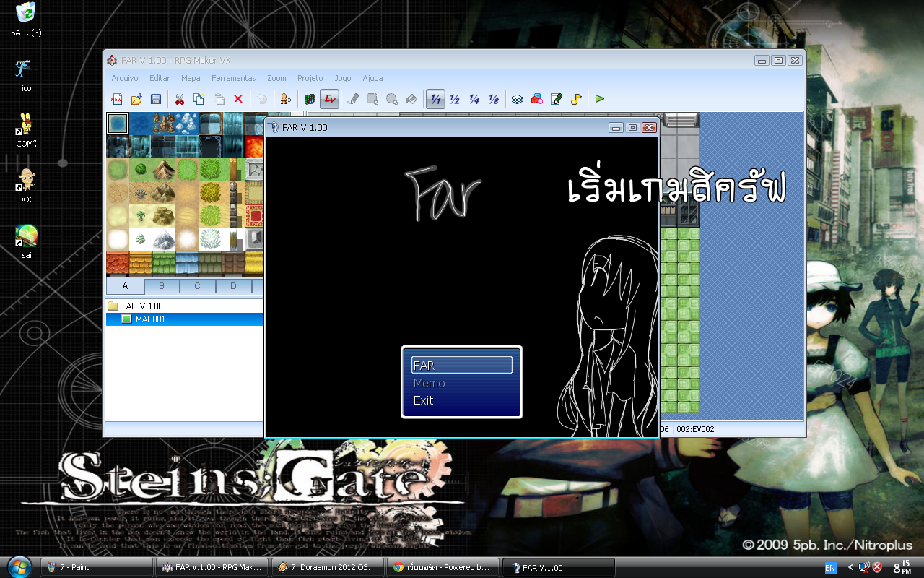Open the Script Editor notepad icon
The width and height of the screenshot is (924, 578).
557,99
